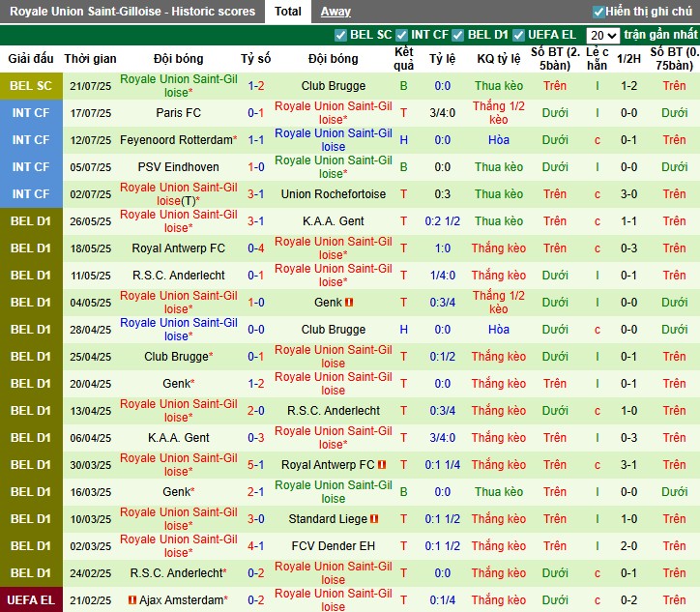Open 1-2 score of 21/07/25 match
The width and height of the screenshot is (700, 612).
256,86
